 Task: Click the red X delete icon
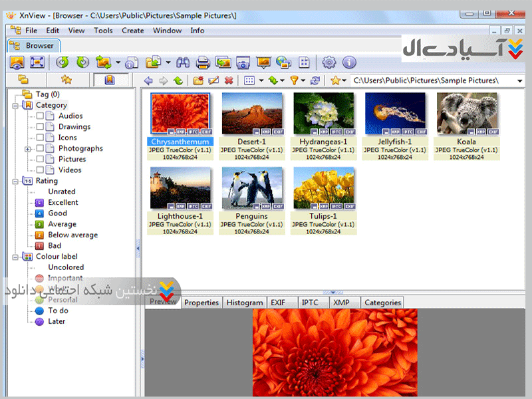point(229,80)
